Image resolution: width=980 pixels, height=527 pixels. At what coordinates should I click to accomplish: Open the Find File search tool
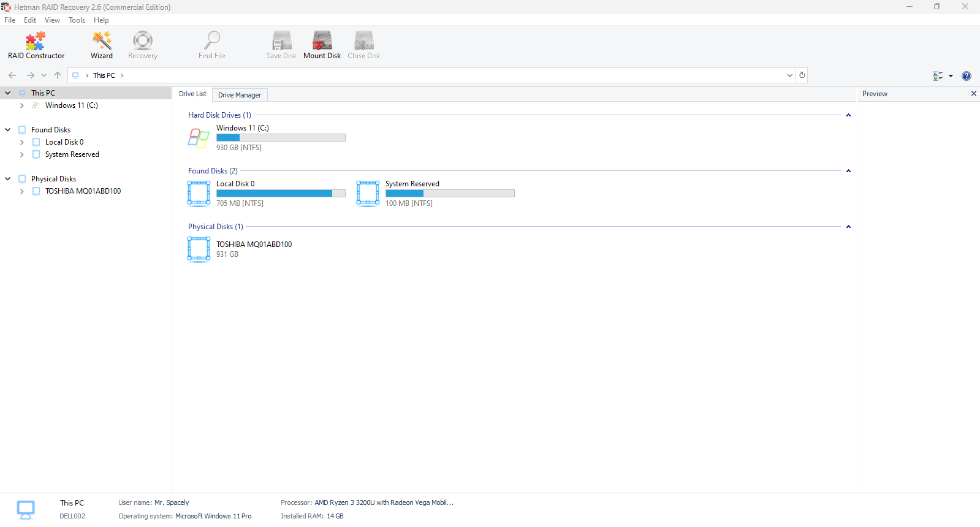212,45
